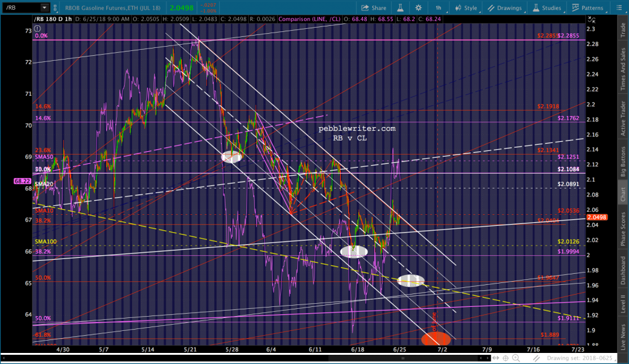Switch to Active Trader side tab

pyautogui.click(x=623, y=118)
